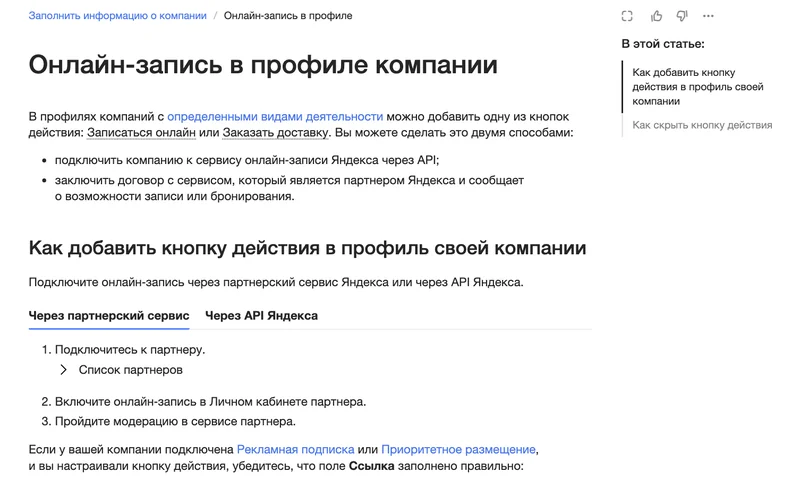The height and width of the screenshot is (480, 800).
Task: Open 'Приоритетное размещение' link
Action: point(458,449)
